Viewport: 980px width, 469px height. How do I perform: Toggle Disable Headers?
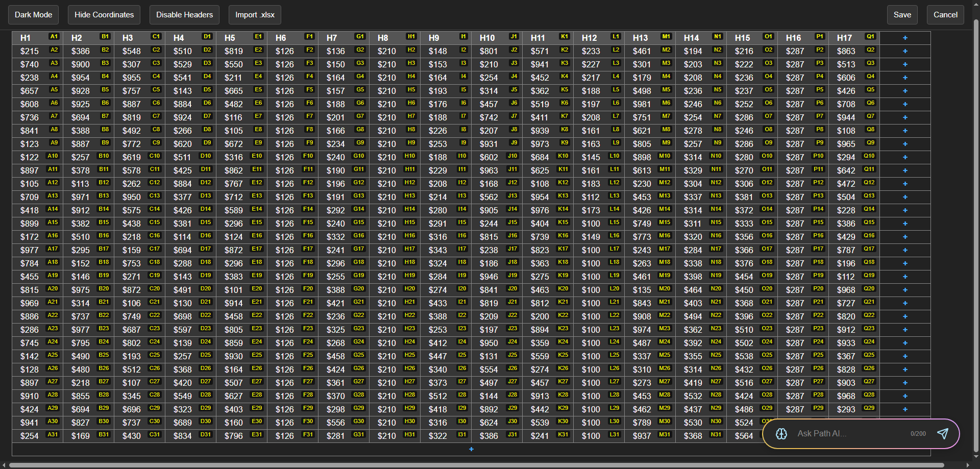[x=184, y=15]
